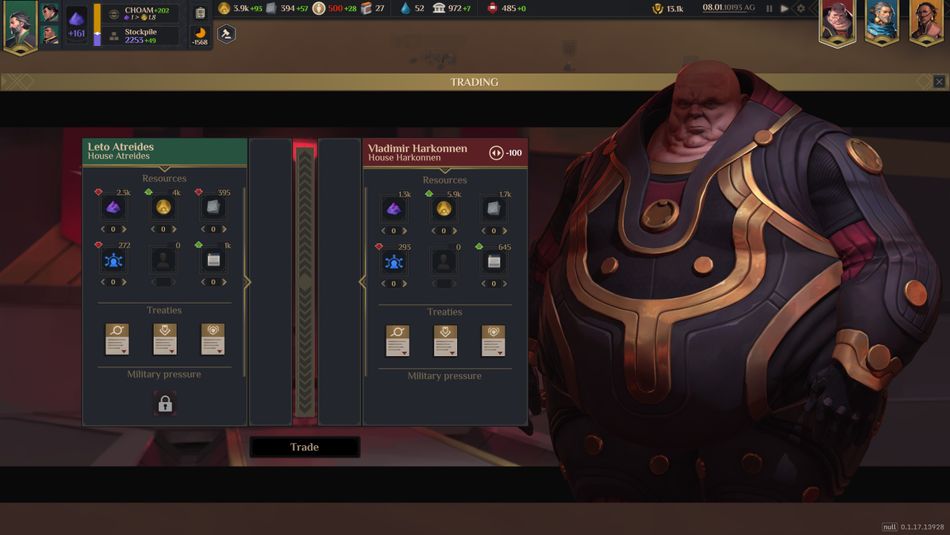950x535 pixels.
Task: Click the CHOAM +202 exchange panel
Action: 142,13
